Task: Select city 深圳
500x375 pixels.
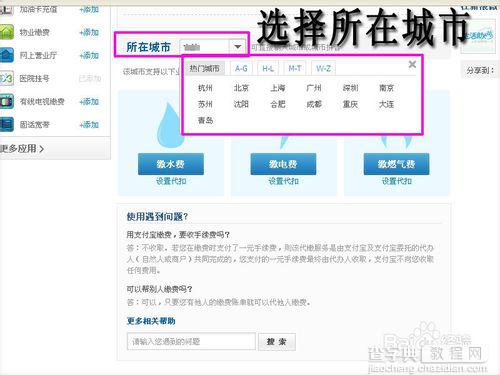Action: click(x=350, y=88)
